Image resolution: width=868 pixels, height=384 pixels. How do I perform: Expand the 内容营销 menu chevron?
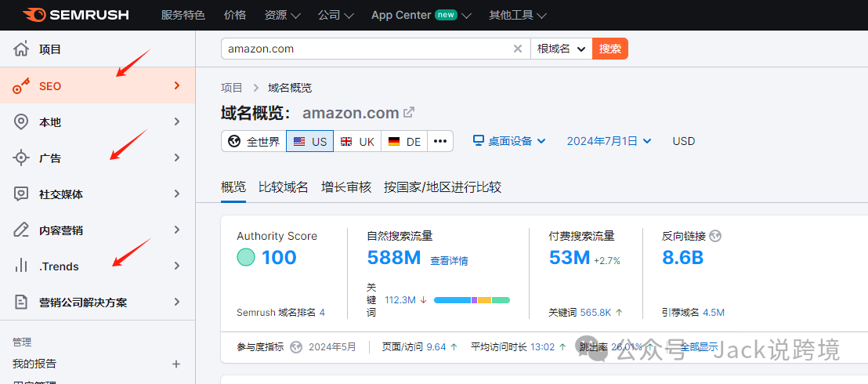(x=177, y=230)
